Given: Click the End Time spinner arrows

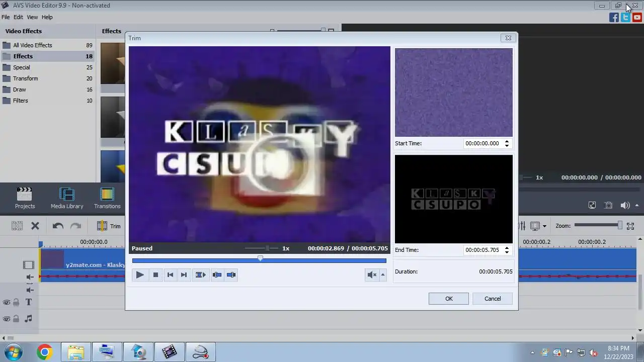Looking at the screenshot, I should point(507,250).
